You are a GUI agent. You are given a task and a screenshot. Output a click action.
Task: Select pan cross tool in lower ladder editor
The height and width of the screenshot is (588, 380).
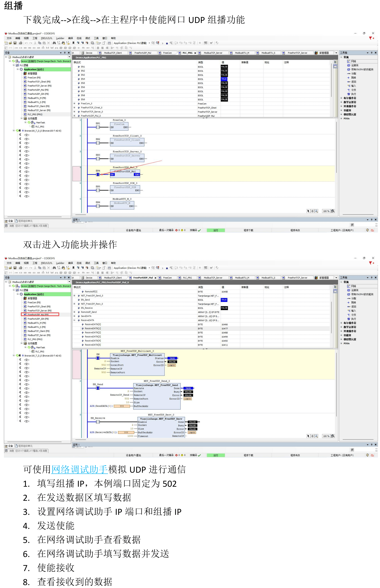[312, 436]
